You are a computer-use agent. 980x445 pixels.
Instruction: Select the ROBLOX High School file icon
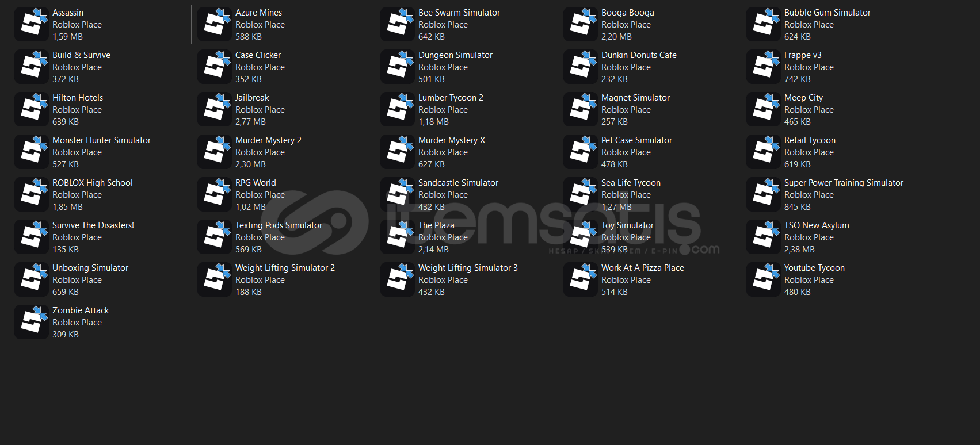[x=32, y=194]
